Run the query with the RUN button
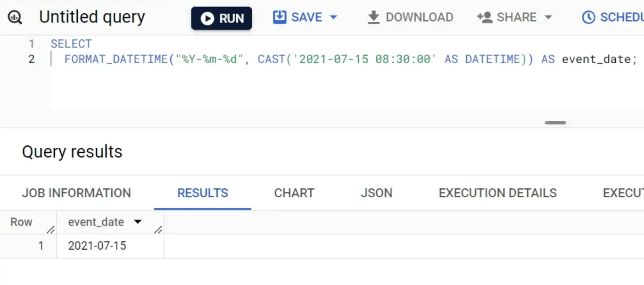The width and height of the screenshot is (644, 285). [x=222, y=18]
